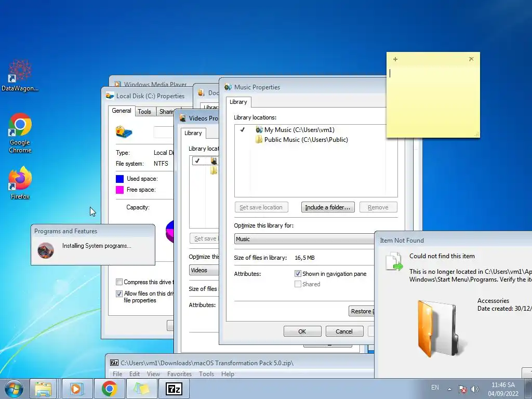
Task: Toggle the Shared checkbox
Action: (298, 284)
